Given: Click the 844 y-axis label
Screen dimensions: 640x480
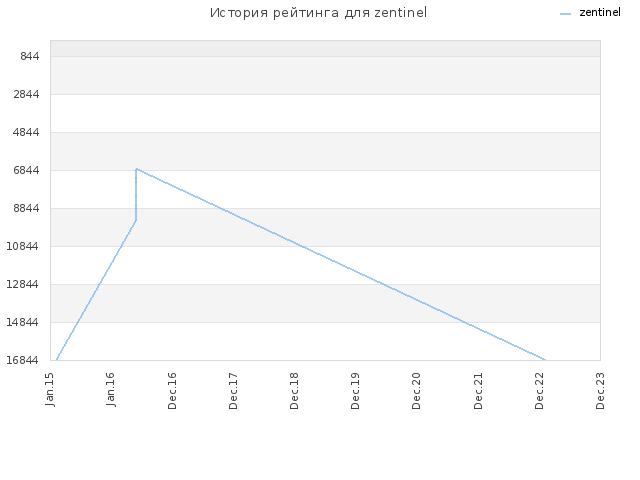Looking at the screenshot, I should click(x=30, y=56).
